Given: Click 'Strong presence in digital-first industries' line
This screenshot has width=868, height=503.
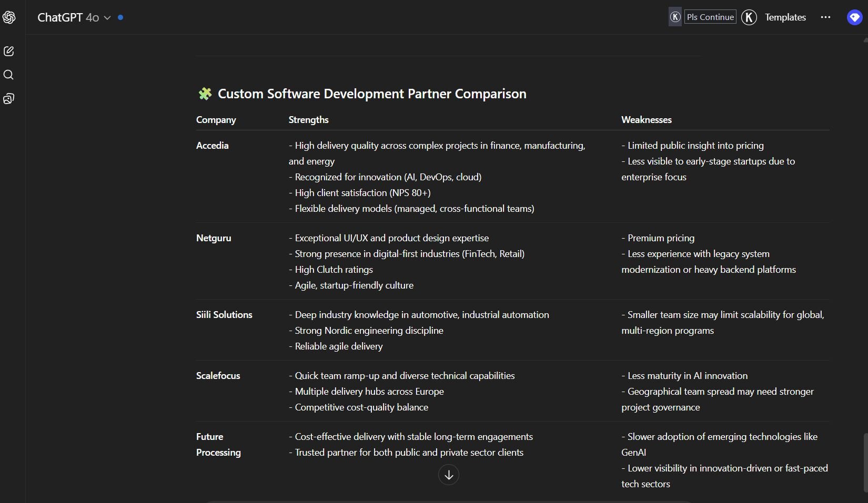Looking at the screenshot, I should point(407,254).
